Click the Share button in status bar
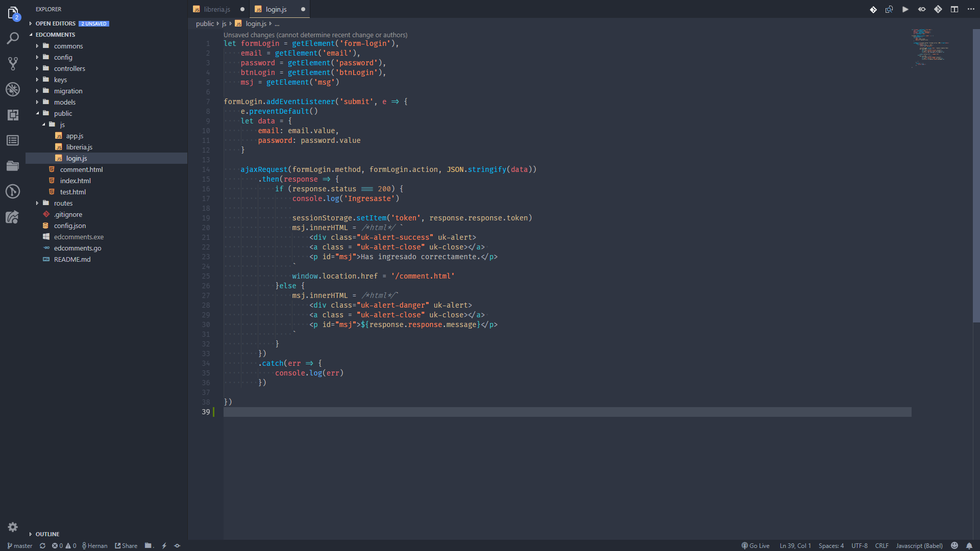The width and height of the screenshot is (980, 551). click(126, 545)
